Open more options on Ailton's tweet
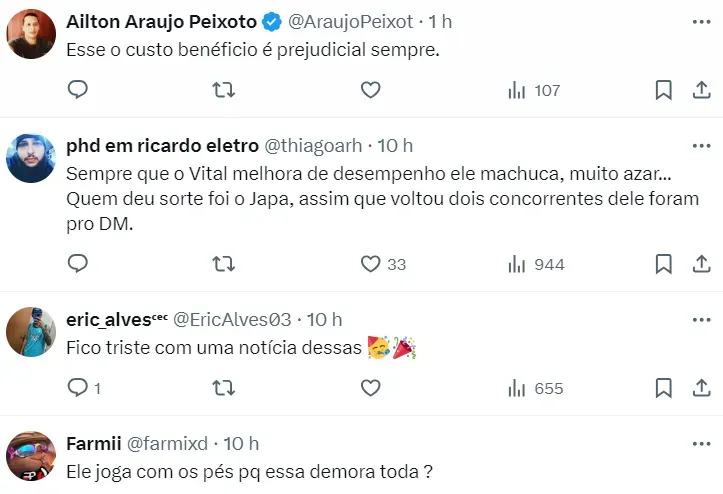Screen dimensions: 723x494 click(701, 20)
